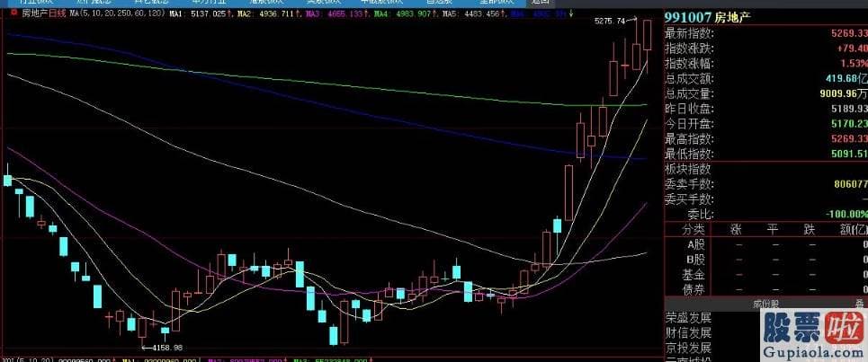
Task: Click the +79.40 index change value
Action: point(852,49)
